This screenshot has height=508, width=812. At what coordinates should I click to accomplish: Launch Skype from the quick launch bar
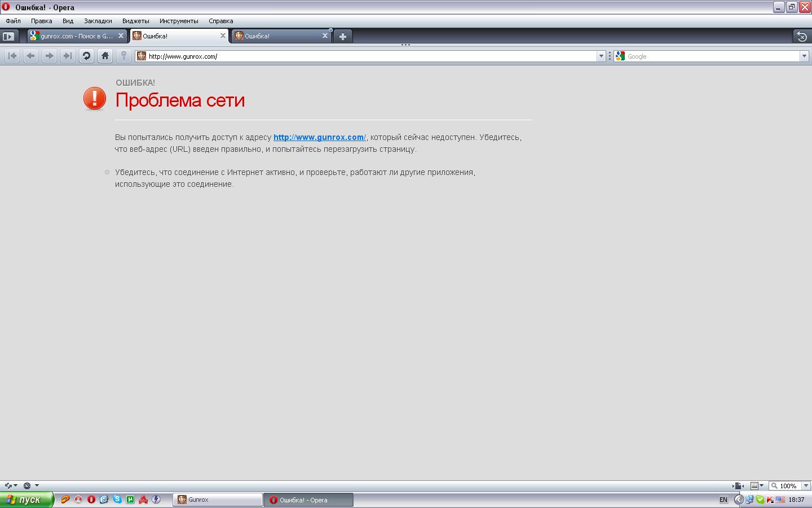[117, 500]
